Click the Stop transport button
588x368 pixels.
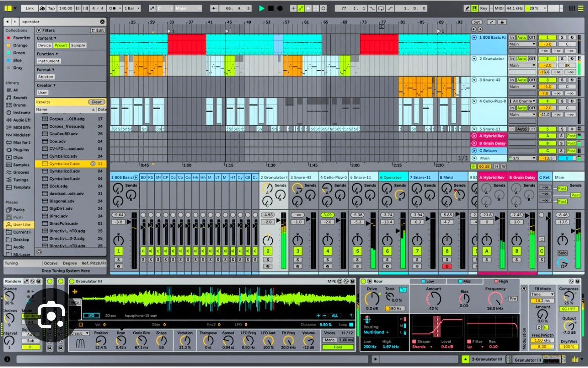tap(271, 8)
